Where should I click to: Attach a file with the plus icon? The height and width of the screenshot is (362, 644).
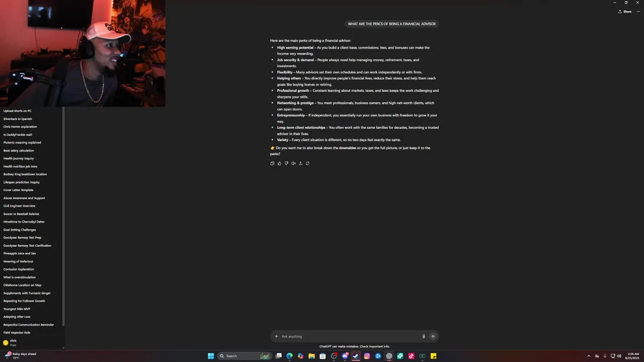pos(276,336)
